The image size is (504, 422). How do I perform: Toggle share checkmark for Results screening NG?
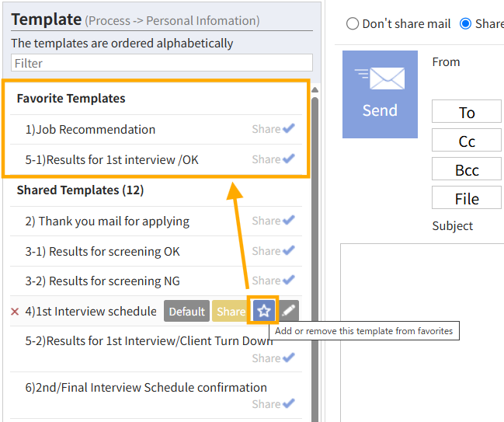click(x=289, y=280)
